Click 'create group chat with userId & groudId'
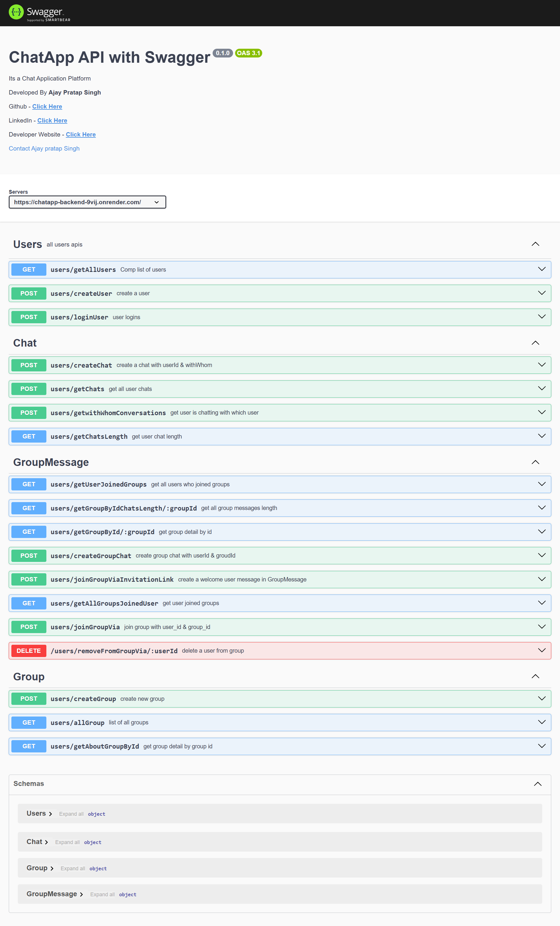This screenshot has width=560, height=926. point(185,555)
